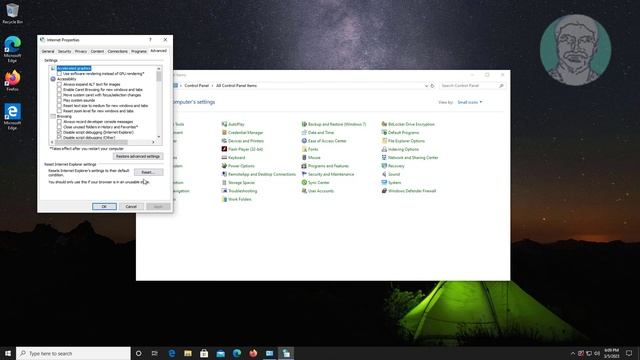This screenshot has width=640, height=360.
Task: Open Sound settings in Control Panel
Action: pyautogui.click(x=391, y=174)
